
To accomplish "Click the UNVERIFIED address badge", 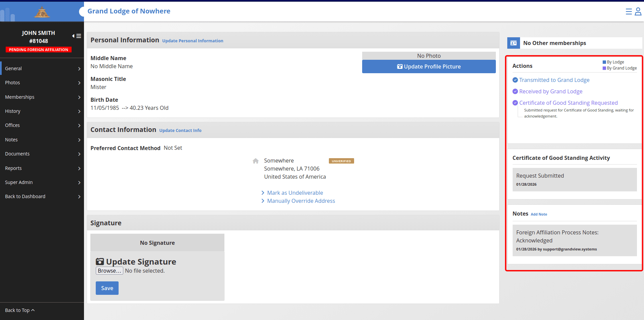I will point(341,161).
